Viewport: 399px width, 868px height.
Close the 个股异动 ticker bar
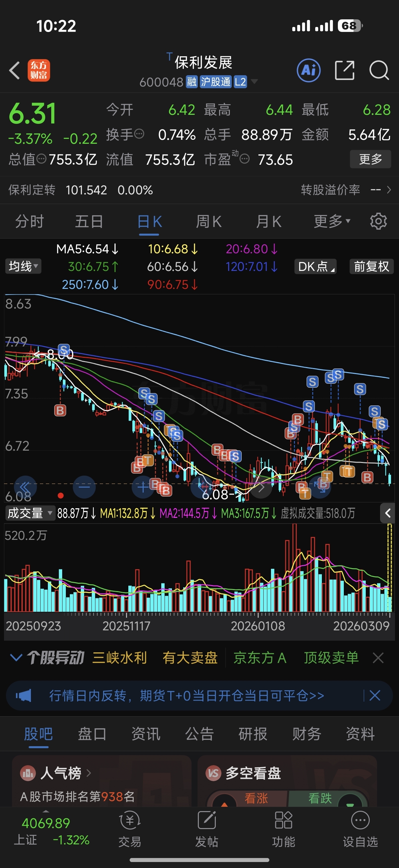378,658
